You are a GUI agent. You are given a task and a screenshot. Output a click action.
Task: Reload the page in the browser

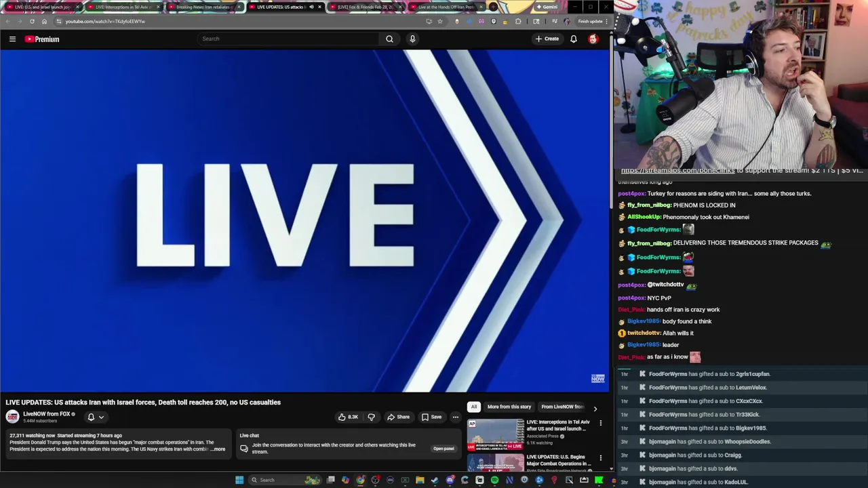coord(32,21)
